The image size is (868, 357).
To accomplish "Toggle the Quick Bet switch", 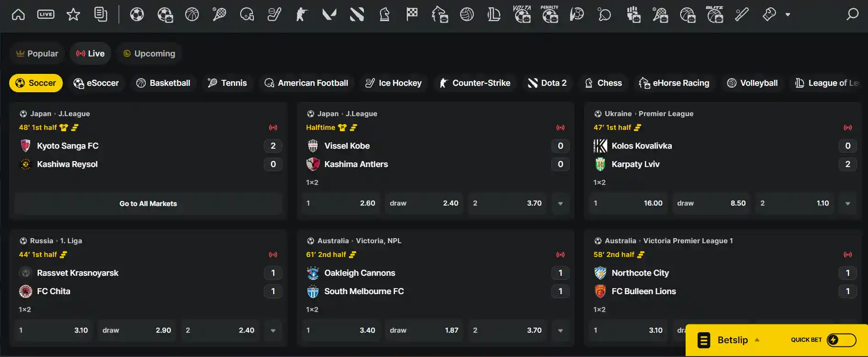I will (x=841, y=340).
